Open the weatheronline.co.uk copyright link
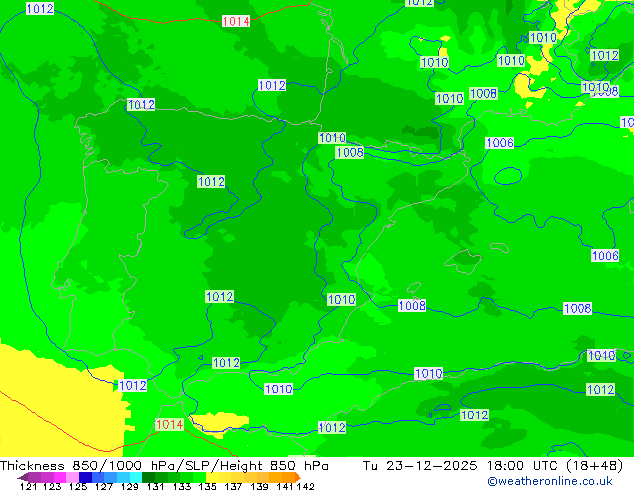634x490 pixels. tap(550, 481)
